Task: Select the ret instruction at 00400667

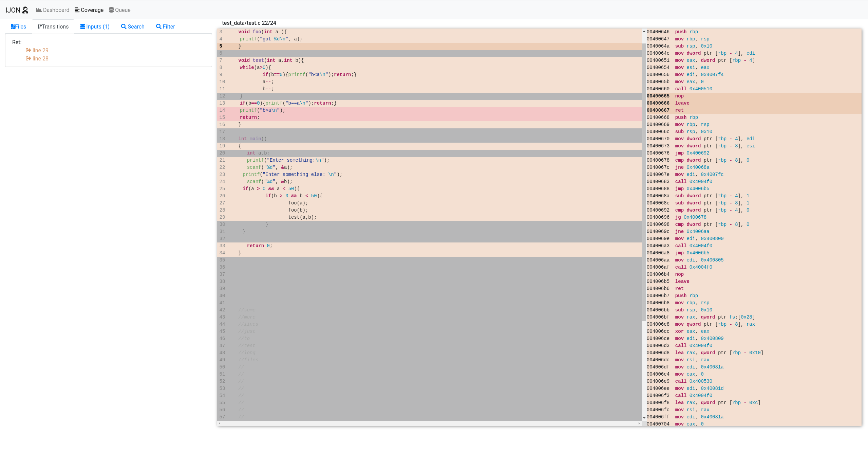Action: 679,110
